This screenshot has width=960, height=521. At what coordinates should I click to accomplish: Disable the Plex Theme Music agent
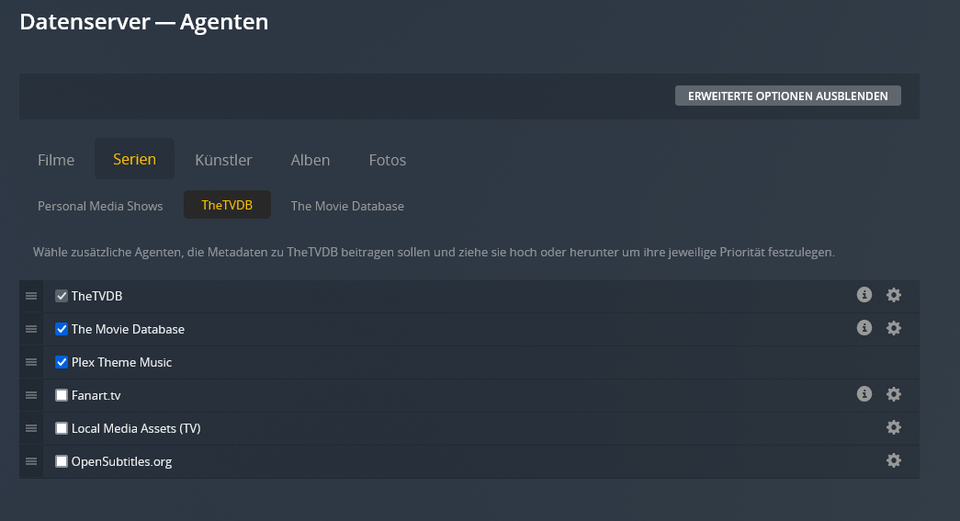(x=62, y=362)
